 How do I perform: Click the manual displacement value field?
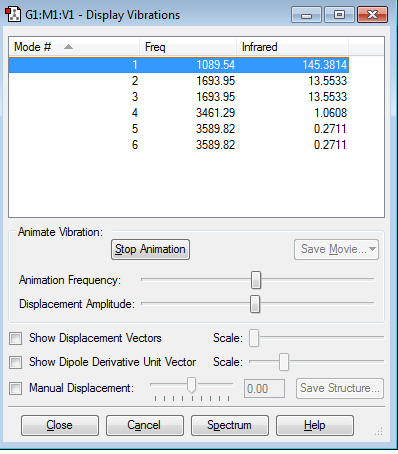point(264,389)
